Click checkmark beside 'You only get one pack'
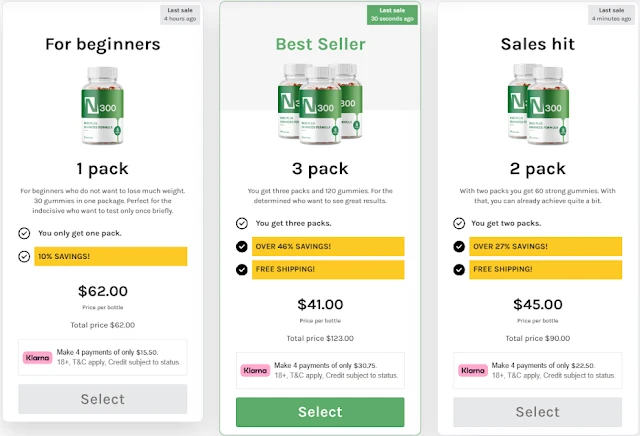640x436 pixels. [24, 233]
